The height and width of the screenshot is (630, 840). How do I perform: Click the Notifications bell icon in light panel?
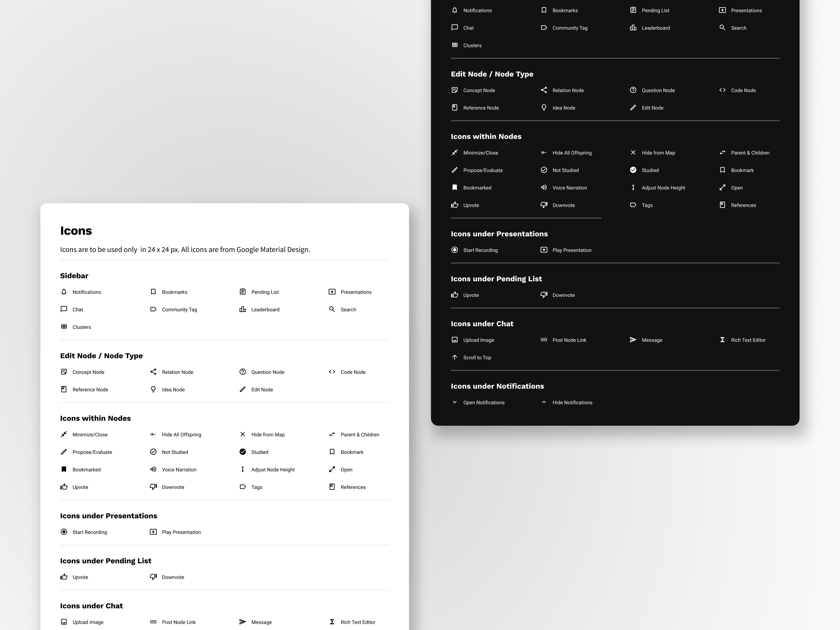point(64,292)
